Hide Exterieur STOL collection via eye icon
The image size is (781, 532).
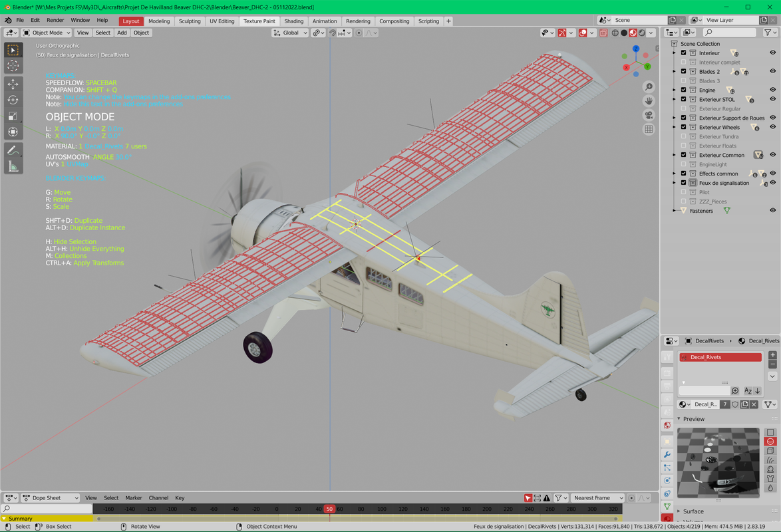click(772, 99)
